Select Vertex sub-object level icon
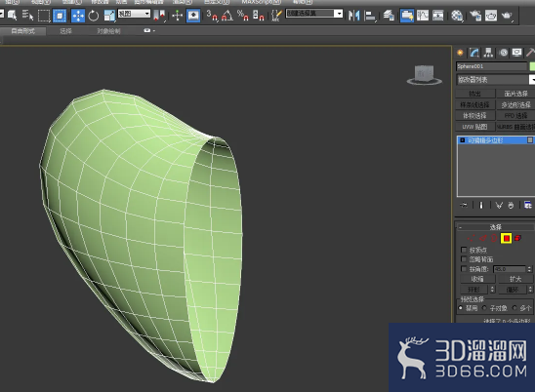 471,238
